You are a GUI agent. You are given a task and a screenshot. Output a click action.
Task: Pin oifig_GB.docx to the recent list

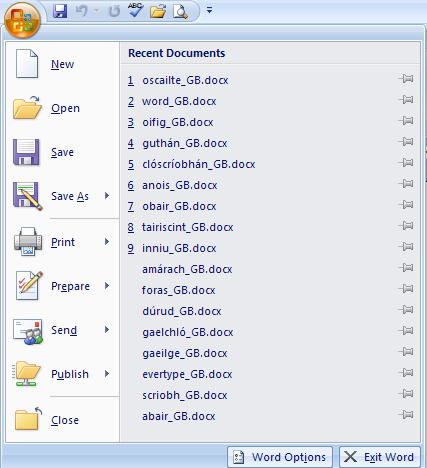[406, 121]
